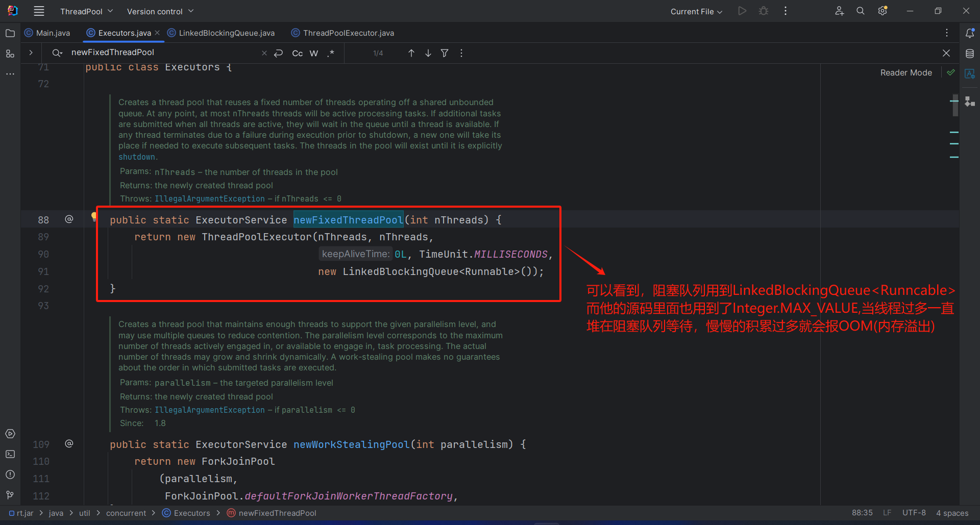The width and height of the screenshot is (980, 525).
Task: Open Version control dropdown
Action: pyautogui.click(x=160, y=11)
